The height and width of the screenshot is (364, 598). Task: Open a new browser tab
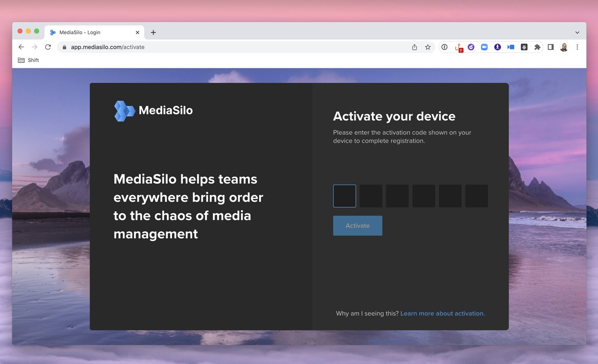153,32
